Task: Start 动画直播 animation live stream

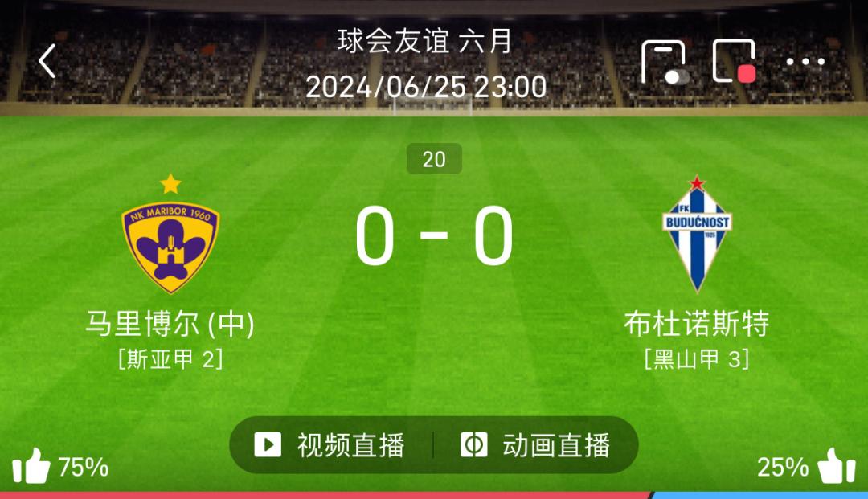Action: (x=535, y=445)
